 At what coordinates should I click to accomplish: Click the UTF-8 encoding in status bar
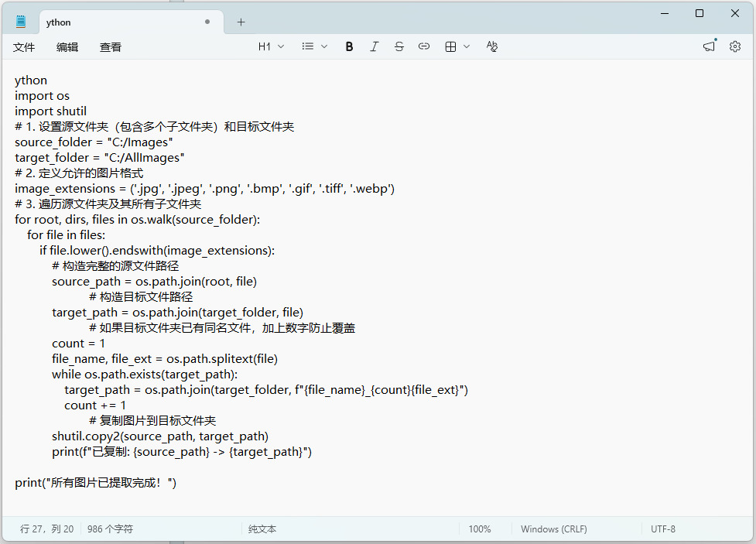coord(663,529)
